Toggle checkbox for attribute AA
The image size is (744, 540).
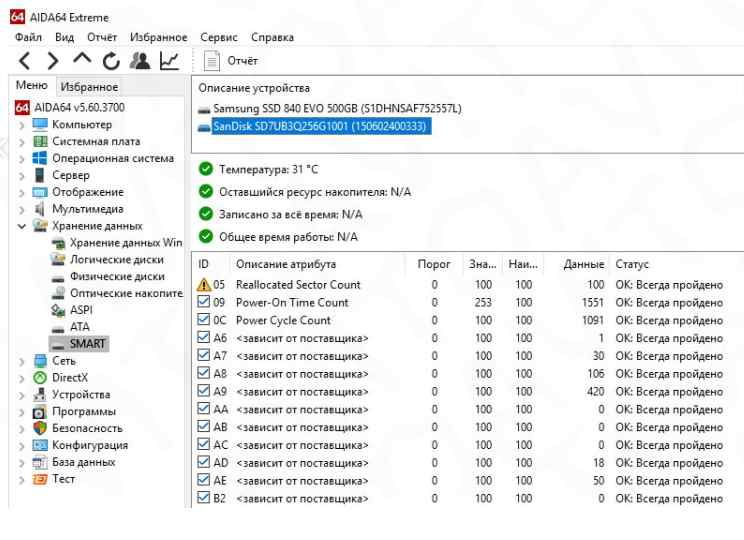coord(204,409)
